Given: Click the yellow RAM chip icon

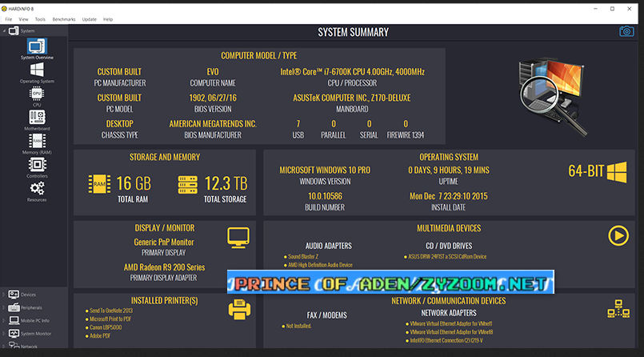Looking at the screenshot, I should [99, 184].
